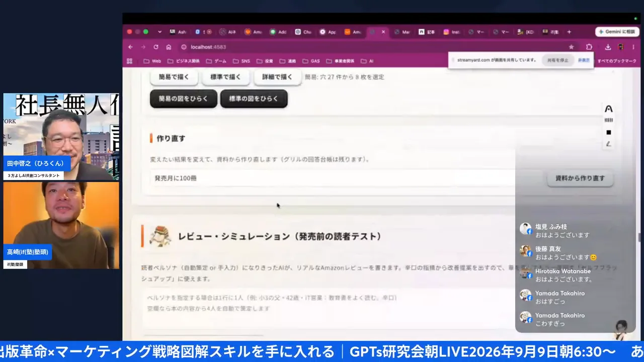Switch to the note 記事 tab

(x=427, y=32)
